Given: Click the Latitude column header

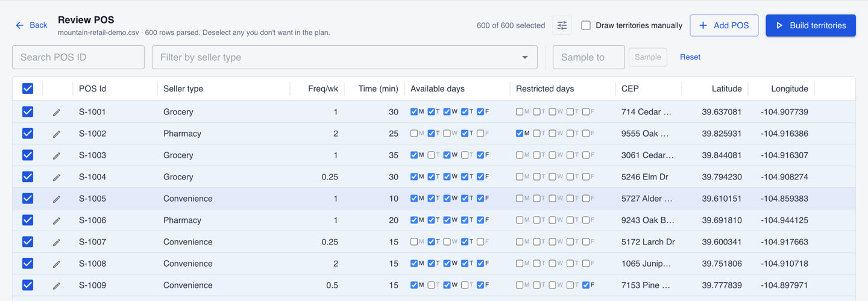Looking at the screenshot, I should click(x=726, y=88).
